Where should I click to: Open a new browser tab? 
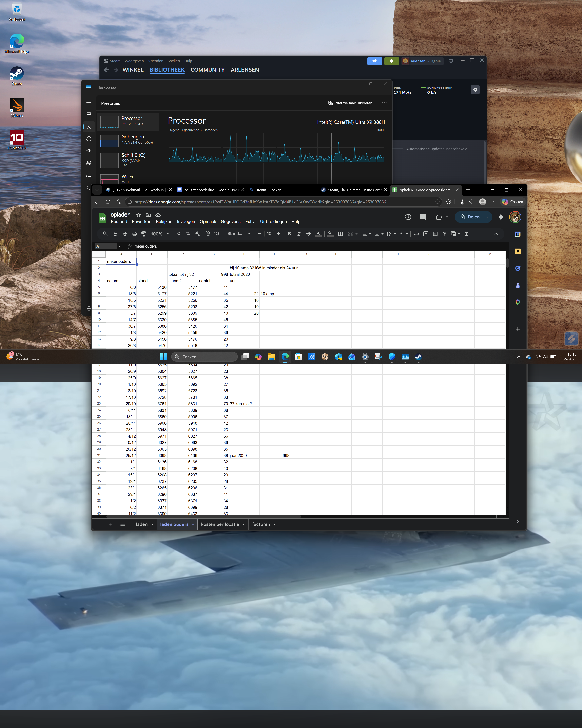pos(468,190)
